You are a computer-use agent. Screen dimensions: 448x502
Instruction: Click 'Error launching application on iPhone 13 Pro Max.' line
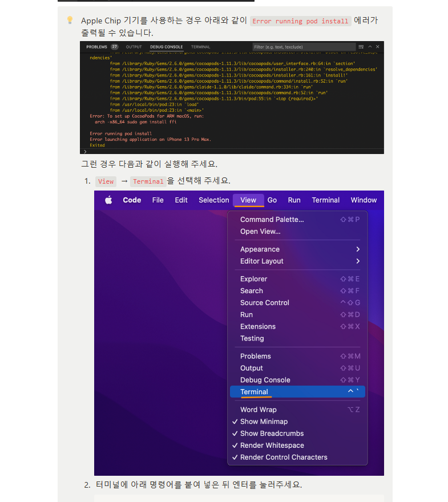(150, 140)
